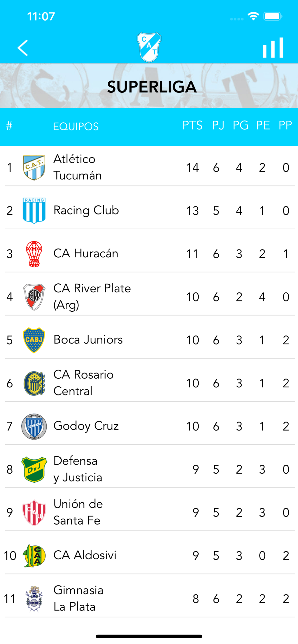Tap the Rosario Central crest

pyautogui.click(x=34, y=383)
